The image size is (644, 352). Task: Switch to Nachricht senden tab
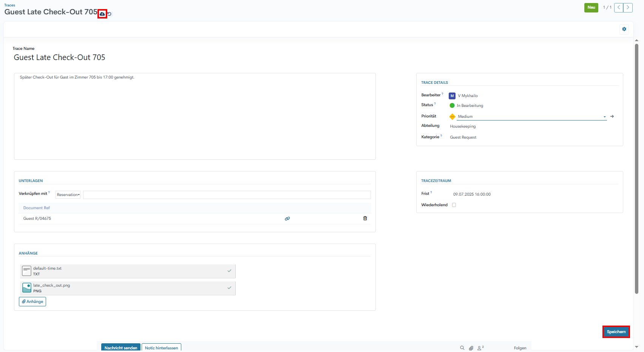(121, 347)
